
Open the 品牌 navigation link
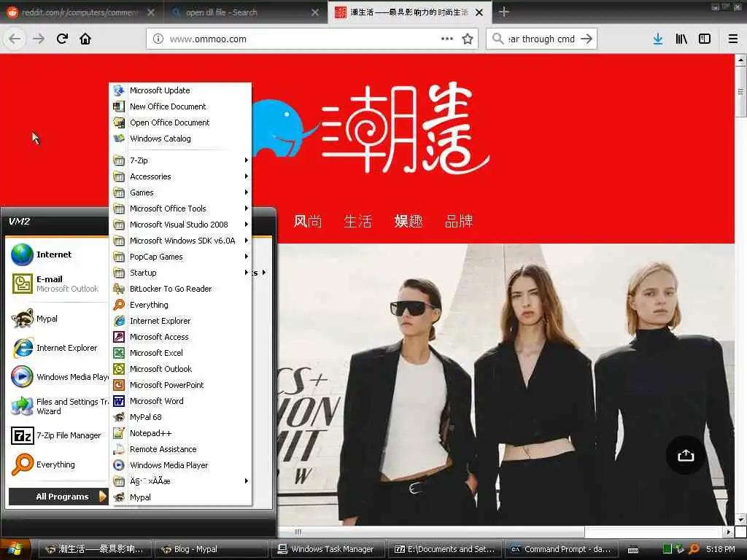click(x=459, y=221)
